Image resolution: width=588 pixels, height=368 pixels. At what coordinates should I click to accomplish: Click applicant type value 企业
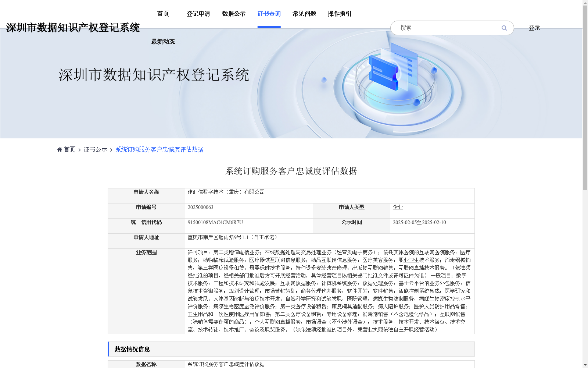tap(398, 207)
